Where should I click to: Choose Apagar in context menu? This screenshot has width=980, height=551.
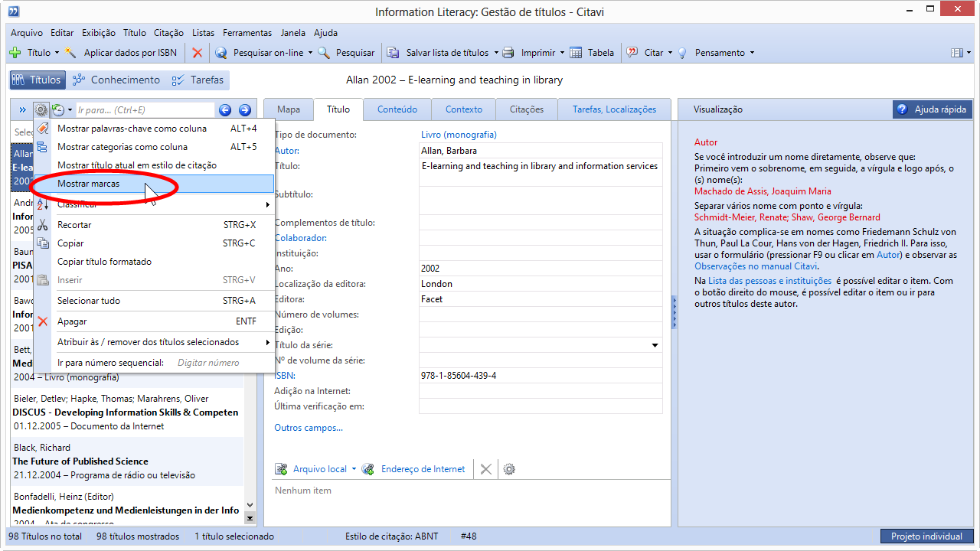(x=154, y=321)
